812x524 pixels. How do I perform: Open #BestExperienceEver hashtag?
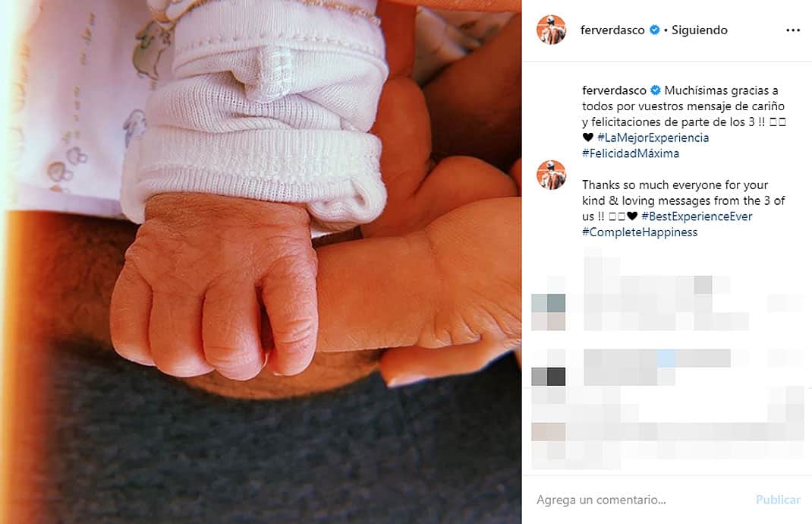point(697,216)
